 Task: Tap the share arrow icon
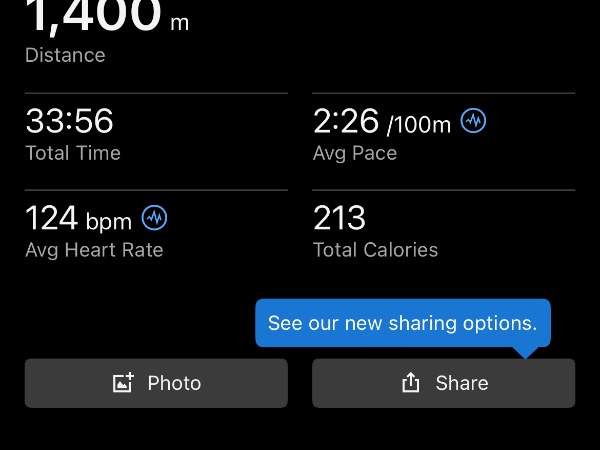[x=410, y=383]
